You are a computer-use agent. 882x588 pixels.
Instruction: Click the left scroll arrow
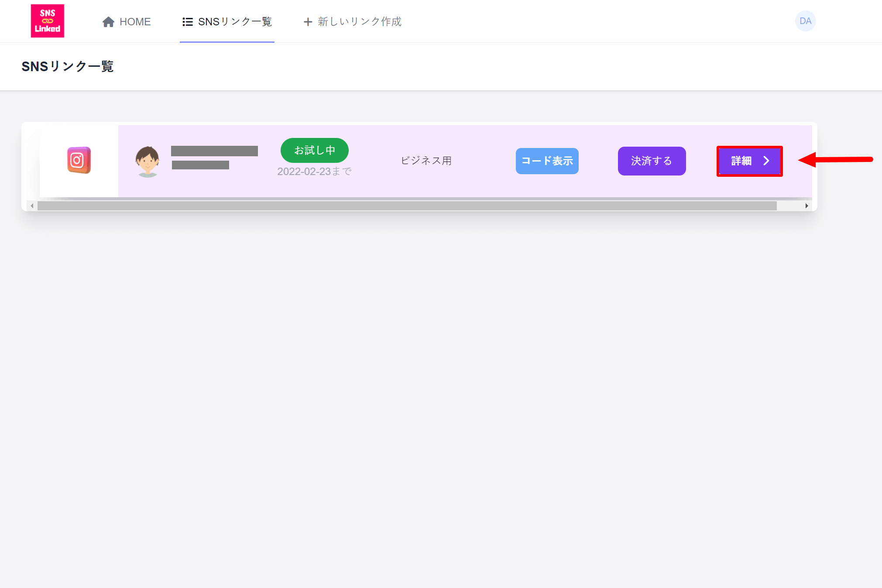point(32,206)
